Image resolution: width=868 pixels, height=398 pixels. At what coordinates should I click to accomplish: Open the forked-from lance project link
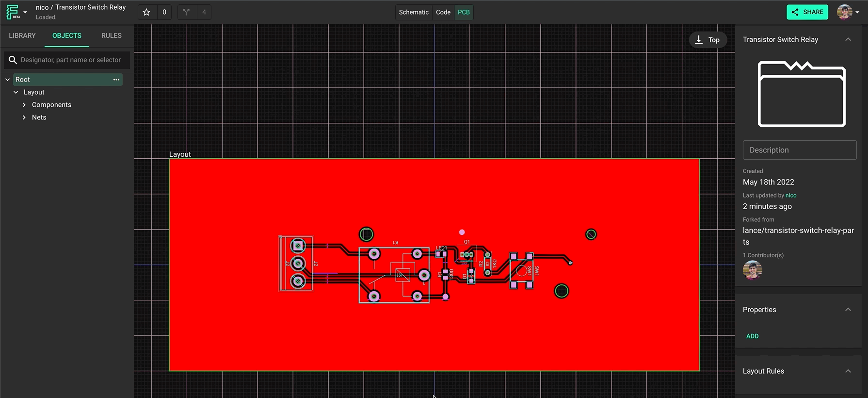click(x=799, y=236)
